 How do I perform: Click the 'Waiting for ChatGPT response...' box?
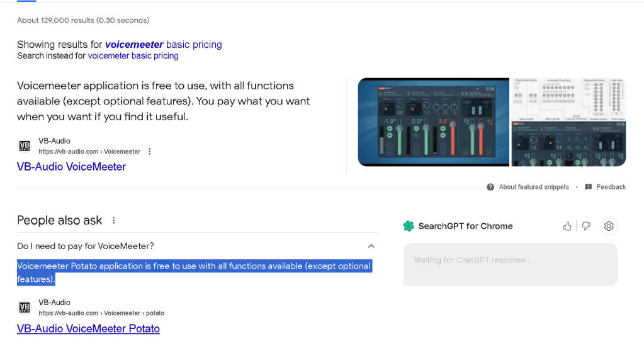tap(510, 264)
